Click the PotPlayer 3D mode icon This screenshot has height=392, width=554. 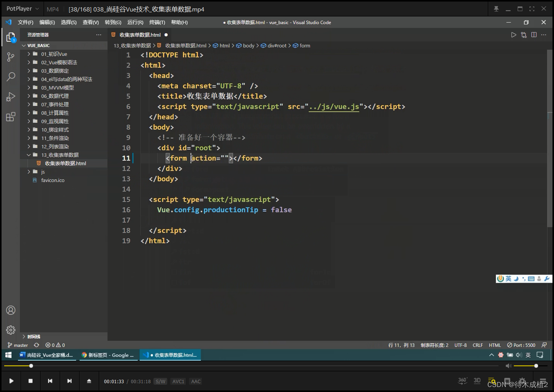477,381
